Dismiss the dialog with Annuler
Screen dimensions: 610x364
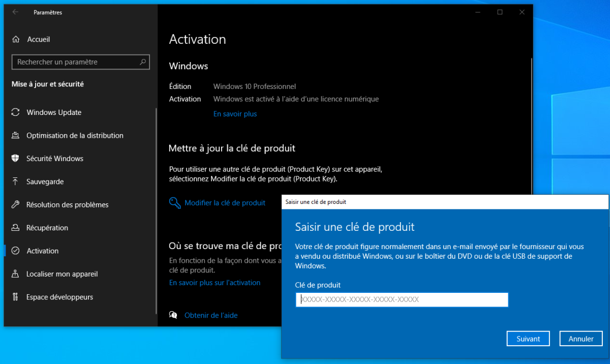coord(581,338)
